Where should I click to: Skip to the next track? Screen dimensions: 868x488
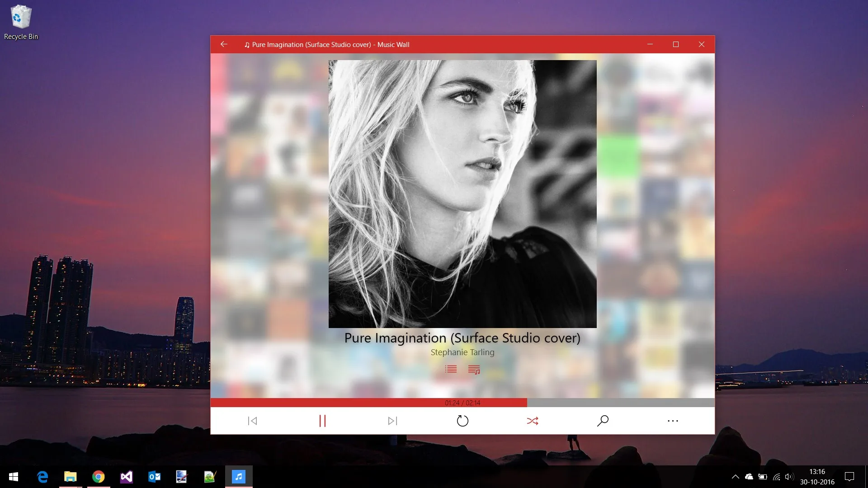point(392,421)
